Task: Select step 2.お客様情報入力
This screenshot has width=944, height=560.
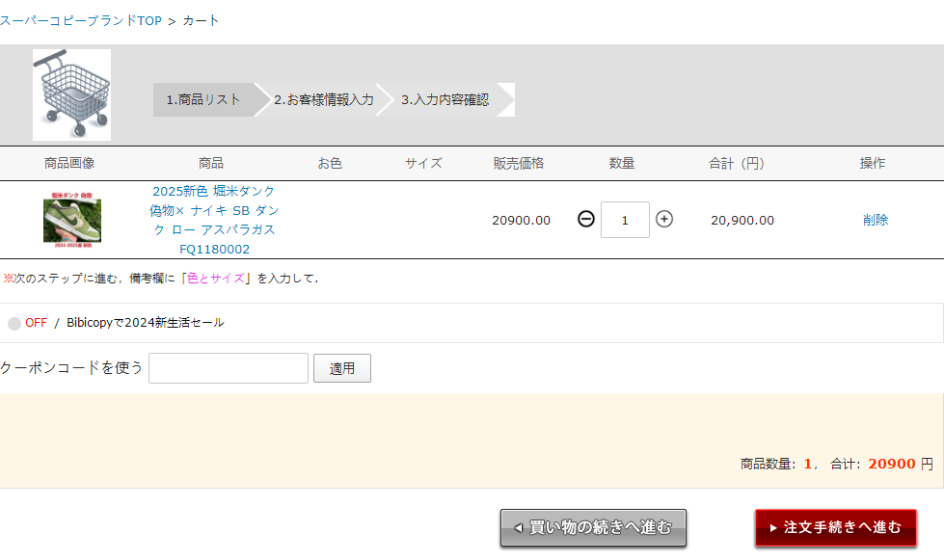Action: (324, 100)
